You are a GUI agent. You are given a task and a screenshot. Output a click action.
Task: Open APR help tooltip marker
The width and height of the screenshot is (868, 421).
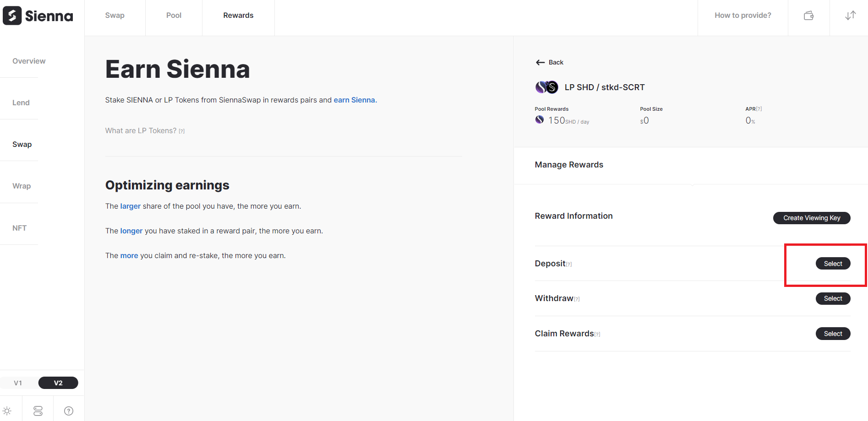tap(759, 109)
